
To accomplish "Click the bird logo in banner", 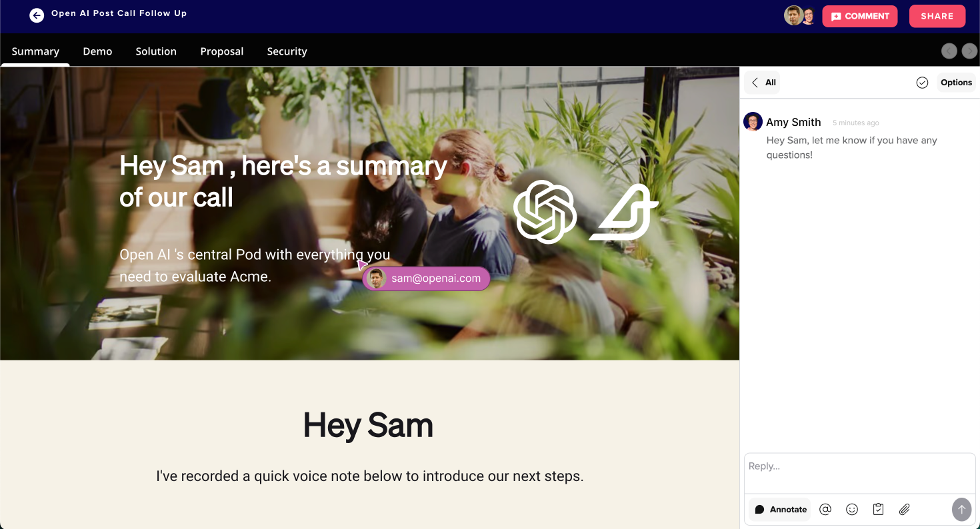I will [x=623, y=212].
